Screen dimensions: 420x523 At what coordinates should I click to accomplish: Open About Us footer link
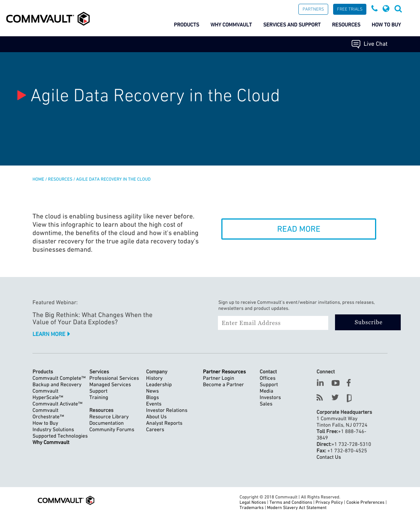[x=156, y=417]
